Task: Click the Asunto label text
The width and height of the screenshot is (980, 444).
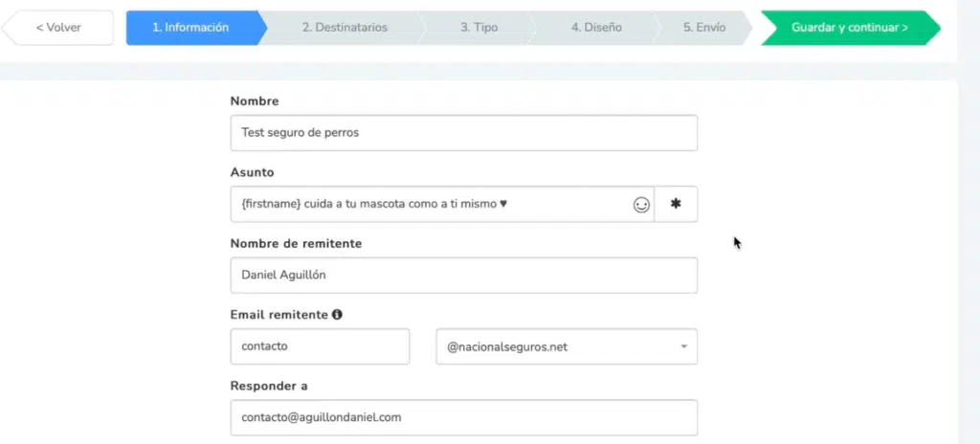Action: [252, 172]
